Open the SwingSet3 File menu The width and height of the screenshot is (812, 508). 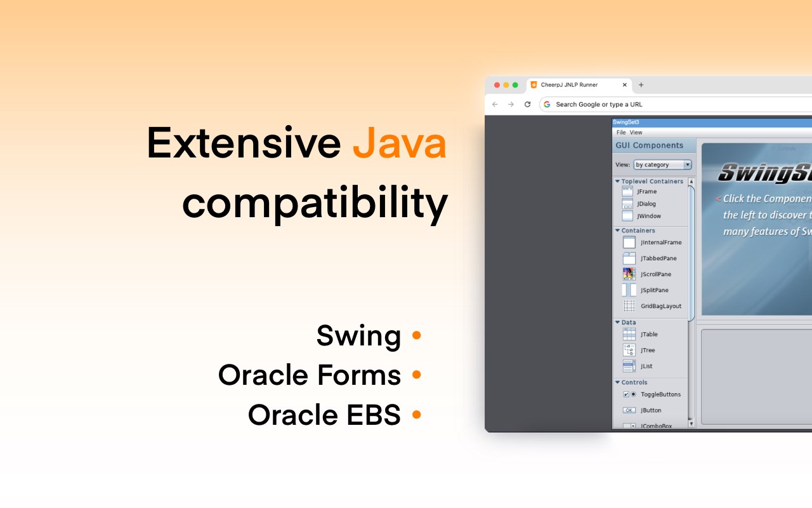point(621,133)
